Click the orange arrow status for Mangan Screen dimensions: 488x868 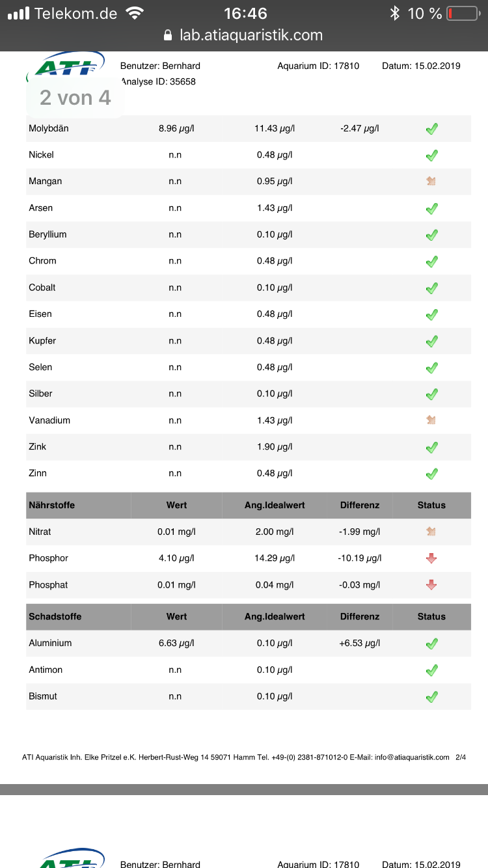click(x=431, y=182)
